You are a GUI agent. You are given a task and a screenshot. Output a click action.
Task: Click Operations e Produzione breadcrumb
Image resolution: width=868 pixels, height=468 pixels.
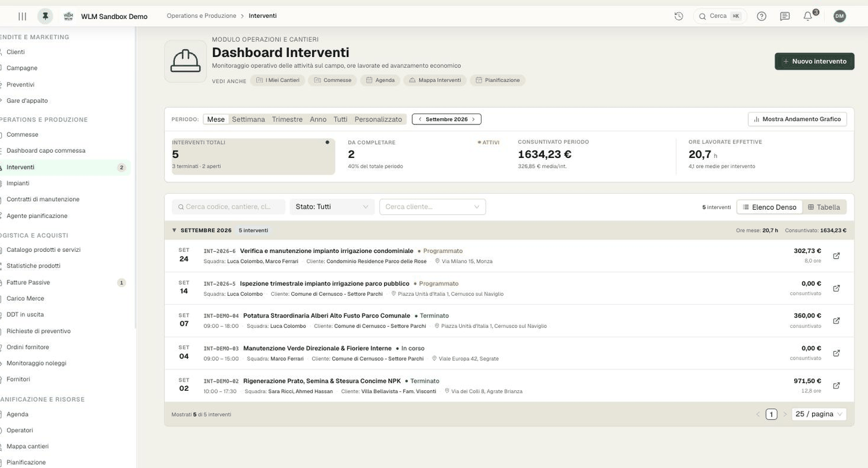point(201,16)
